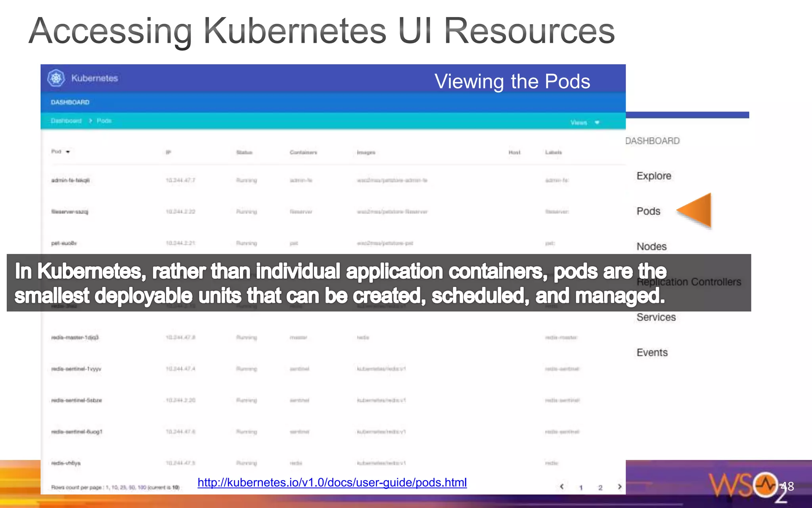Screen dimensions: 812x508
Task: Click the Pods breadcrumb link
Action: (x=104, y=121)
